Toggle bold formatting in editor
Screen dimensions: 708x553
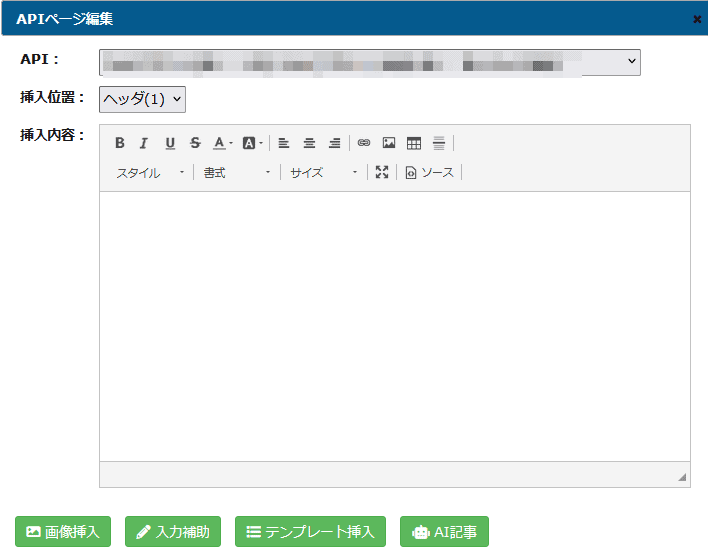click(120, 143)
